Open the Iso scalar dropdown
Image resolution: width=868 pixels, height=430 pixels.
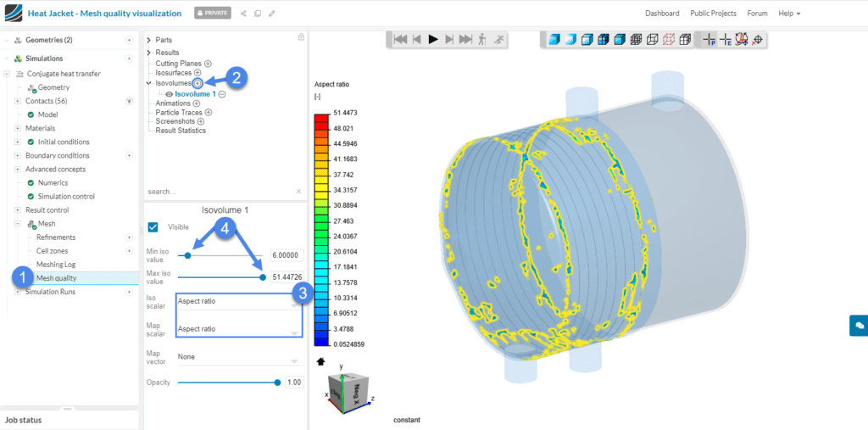click(237, 301)
